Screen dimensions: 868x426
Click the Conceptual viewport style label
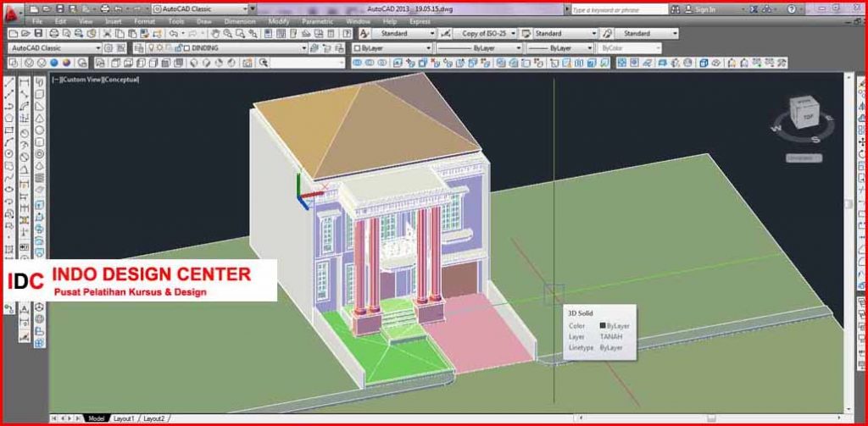[121, 80]
